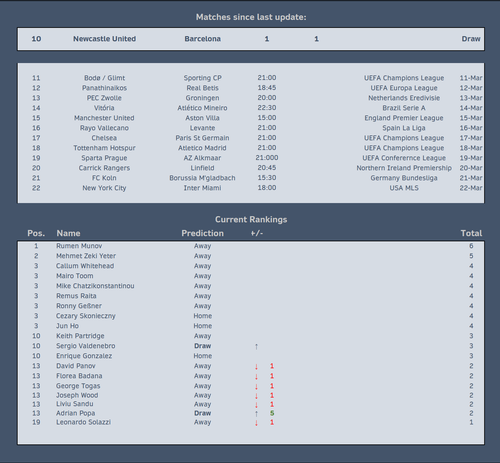Select Rayo Vallecano in fixture 16

(x=104, y=128)
